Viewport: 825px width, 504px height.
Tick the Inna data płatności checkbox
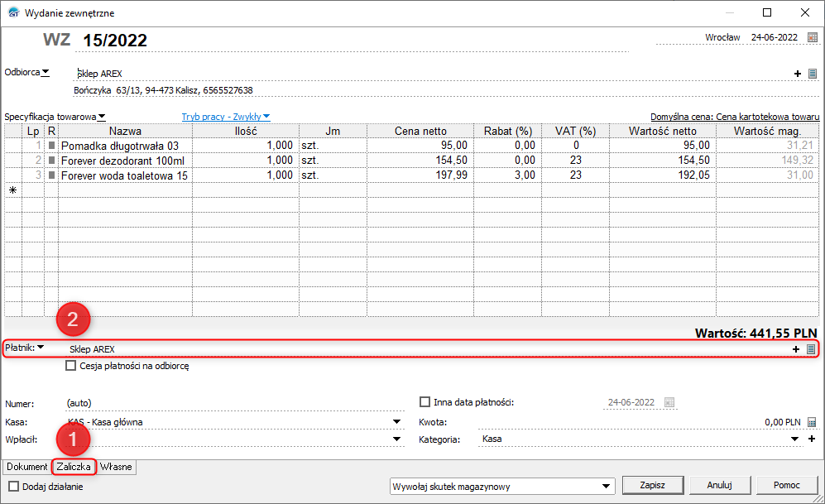coord(425,402)
